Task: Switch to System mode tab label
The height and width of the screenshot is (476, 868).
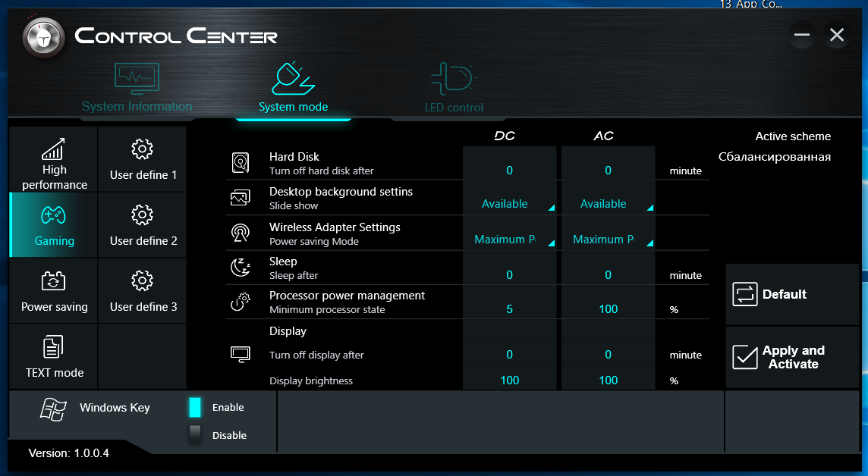Action: click(x=293, y=107)
